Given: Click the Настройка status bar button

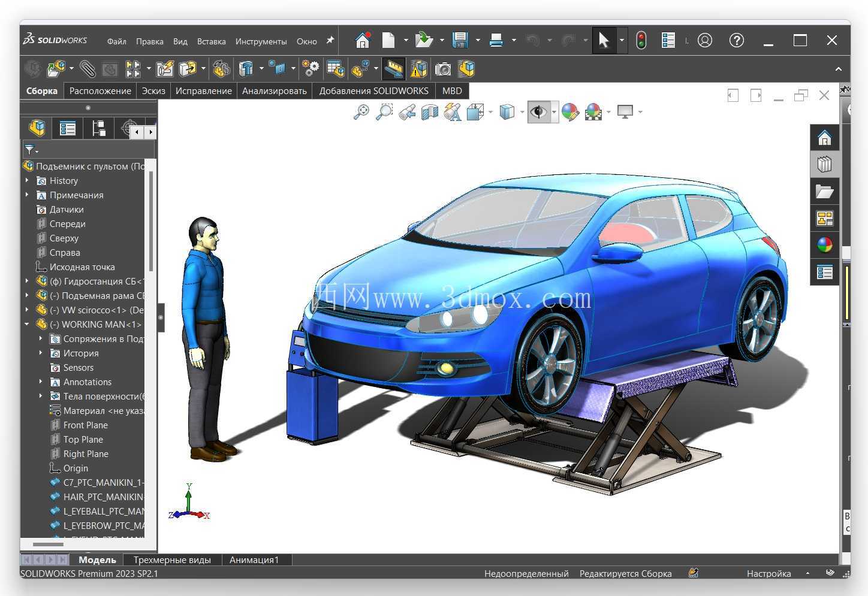Looking at the screenshot, I should coord(769,574).
